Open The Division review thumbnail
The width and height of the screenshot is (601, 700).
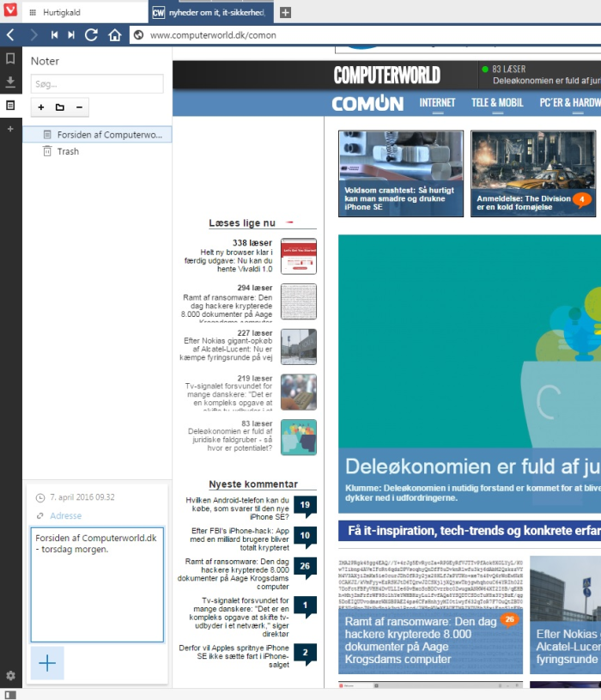[533, 173]
